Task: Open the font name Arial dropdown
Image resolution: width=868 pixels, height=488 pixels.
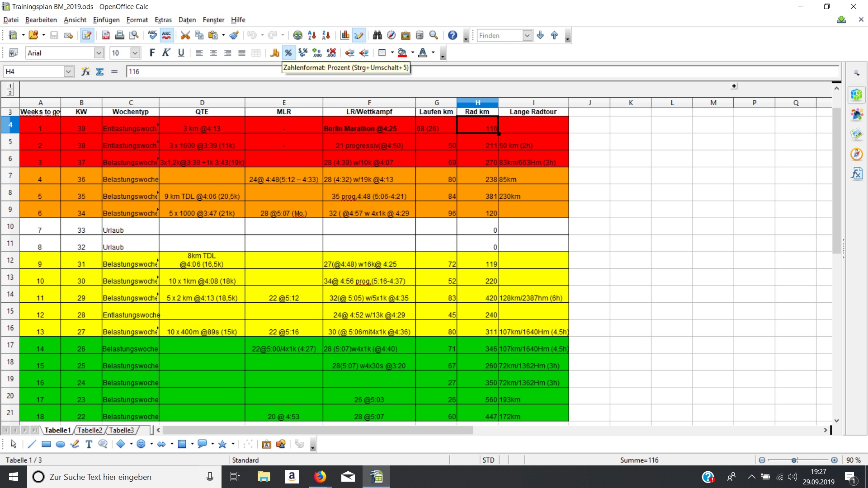Action: click(99, 53)
